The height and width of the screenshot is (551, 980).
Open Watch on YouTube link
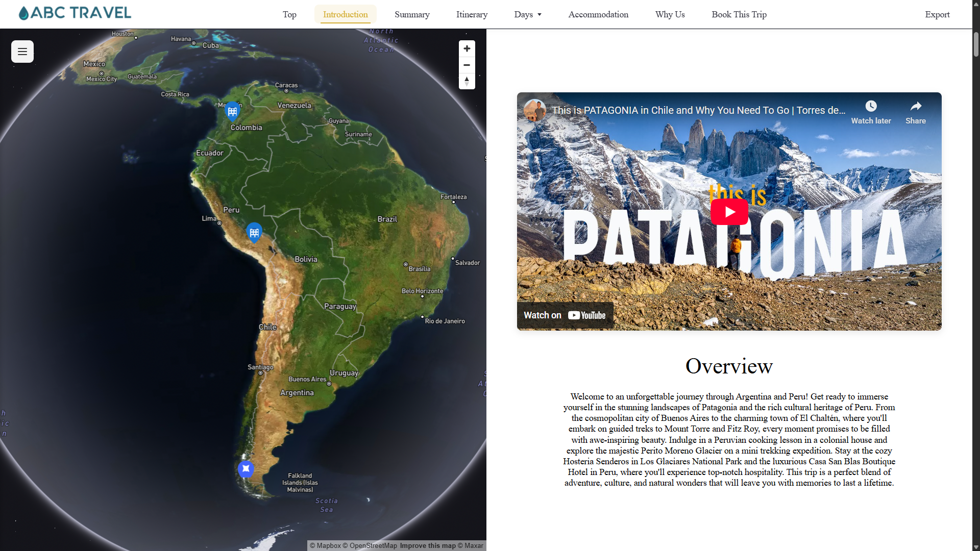(565, 315)
